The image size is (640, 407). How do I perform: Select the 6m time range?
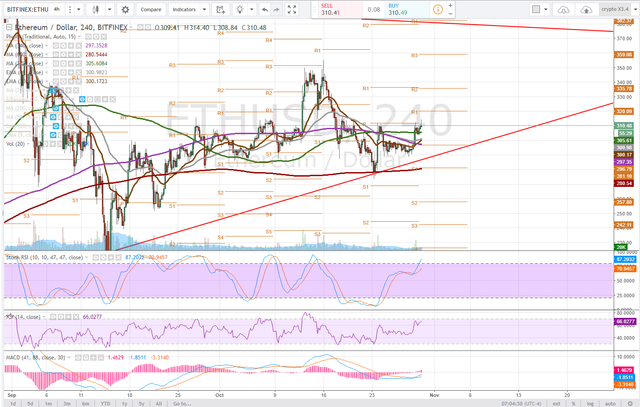[85, 404]
